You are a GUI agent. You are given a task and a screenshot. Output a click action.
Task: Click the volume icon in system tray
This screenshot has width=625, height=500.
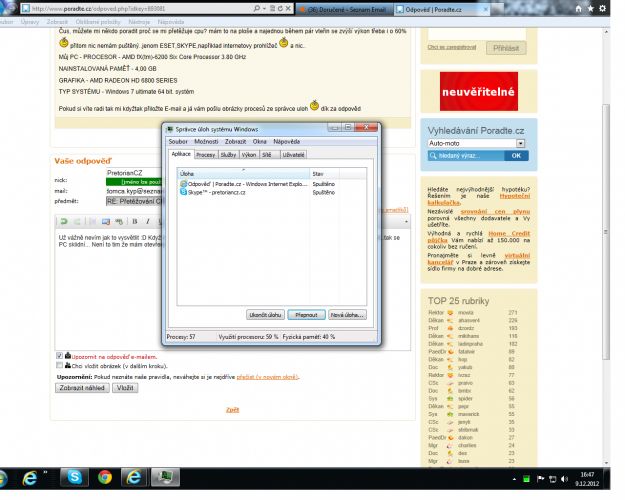tap(564, 479)
